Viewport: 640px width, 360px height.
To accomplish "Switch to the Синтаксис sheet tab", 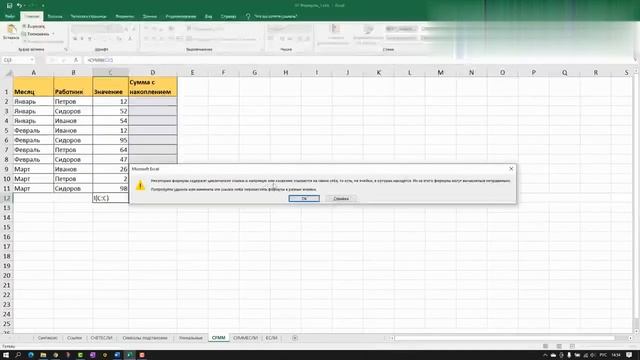I will pyautogui.click(x=47, y=338).
